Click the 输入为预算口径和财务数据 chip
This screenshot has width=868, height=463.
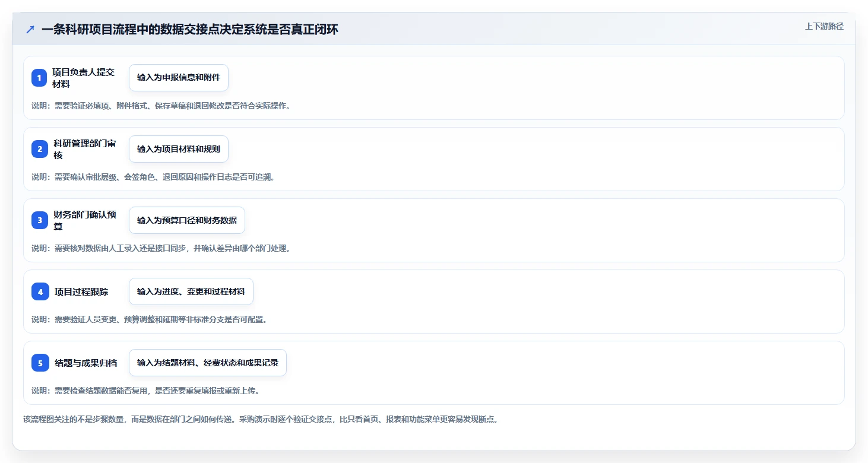187,220
